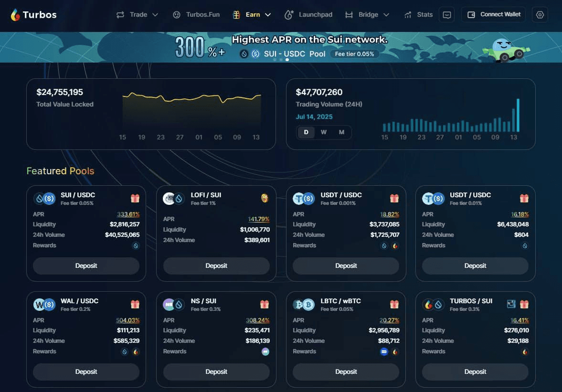Open the Launchpad menu item

[x=308, y=15]
